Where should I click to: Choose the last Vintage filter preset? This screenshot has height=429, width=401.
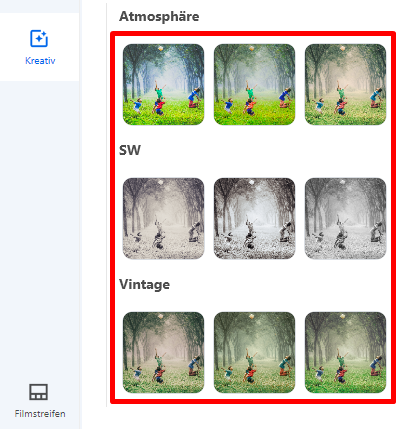tap(345, 352)
